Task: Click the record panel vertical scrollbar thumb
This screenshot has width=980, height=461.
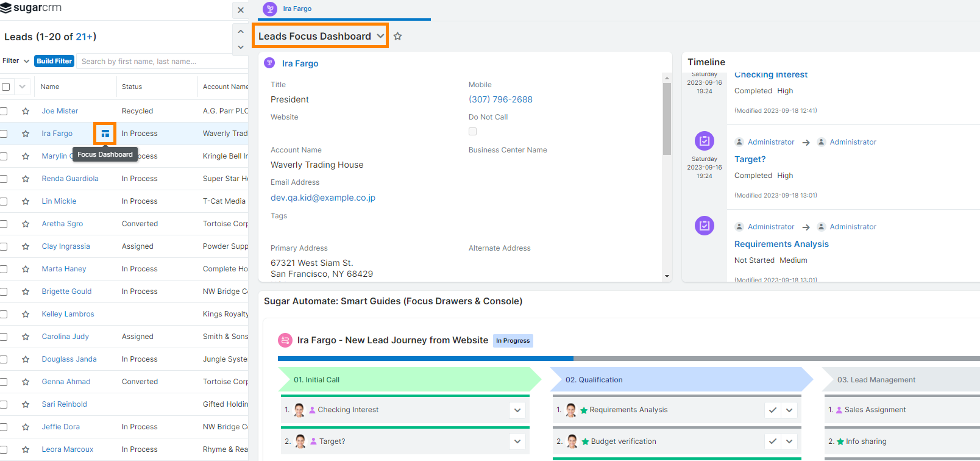Action: click(667, 119)
